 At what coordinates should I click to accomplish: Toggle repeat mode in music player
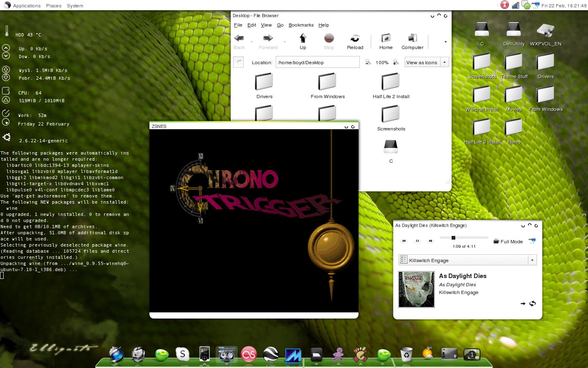pyautogui.click(x=532, y=303)
